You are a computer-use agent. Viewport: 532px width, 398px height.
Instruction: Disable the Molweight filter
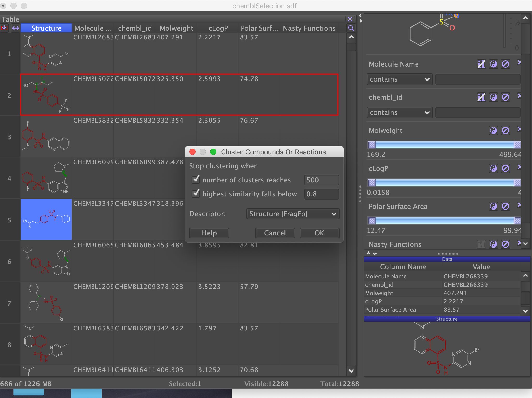click(x=505, y=130)
